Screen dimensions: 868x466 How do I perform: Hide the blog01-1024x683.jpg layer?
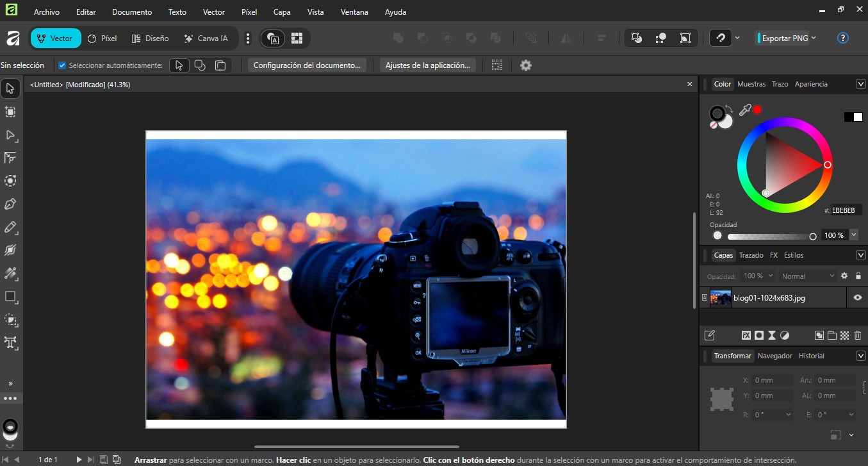coord(858,297)
